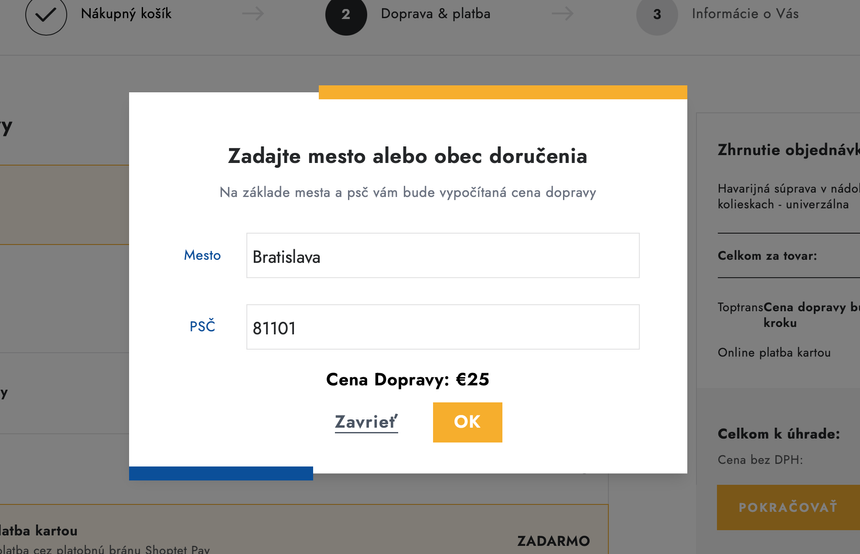
Task: Click the step 3 circle icon
Action: [657, 15]
